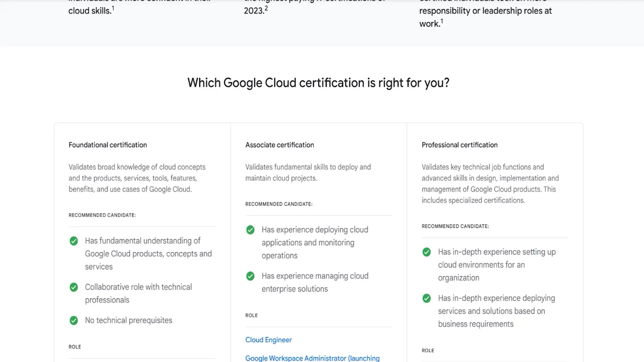Click checkmark beside 'managing cloud enterprise solutions'
Image resolution: width=644 pixels, height=362 pixels.
(250, 276)
